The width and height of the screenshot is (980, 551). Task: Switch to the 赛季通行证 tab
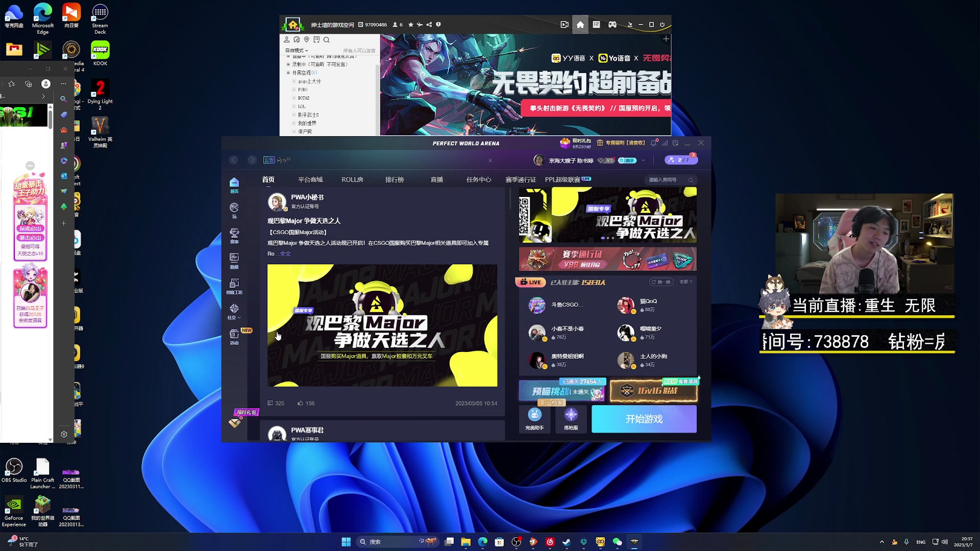521,180
